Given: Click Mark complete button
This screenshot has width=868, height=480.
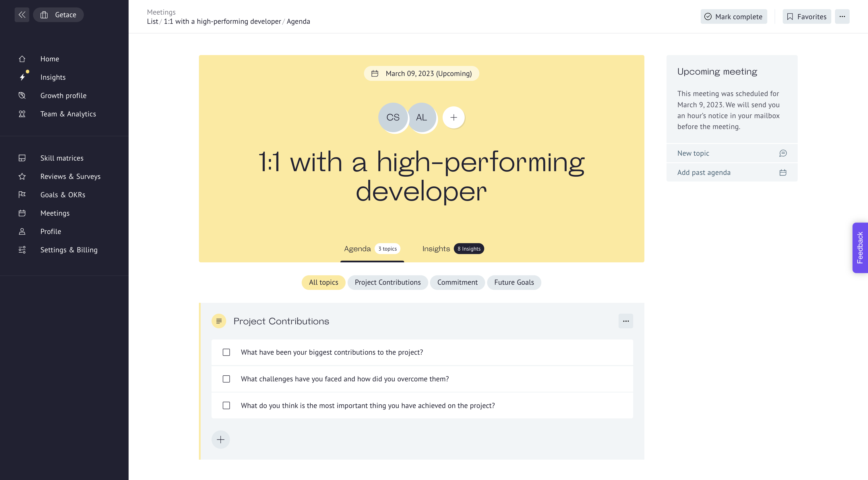Looking at the screenshot, I should pyautogui.click(x=733, y=16).
